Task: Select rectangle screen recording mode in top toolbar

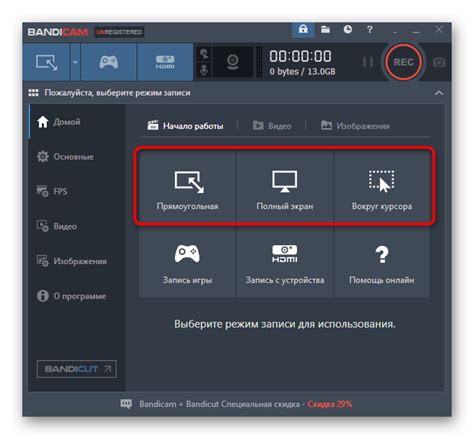Action: (x=46, y=62)
